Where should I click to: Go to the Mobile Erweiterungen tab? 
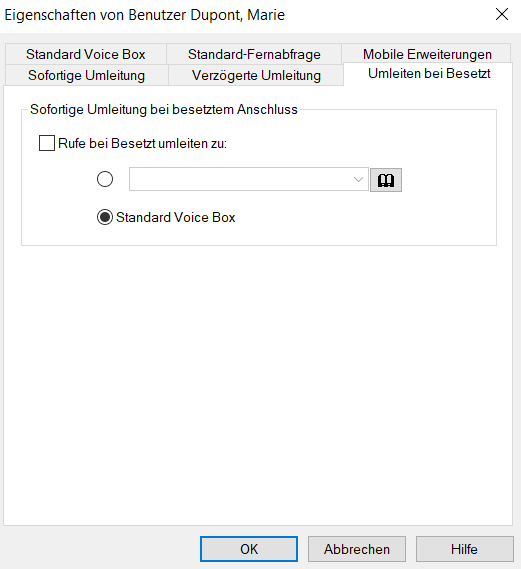pyautogui.click(x=427, y=54)
